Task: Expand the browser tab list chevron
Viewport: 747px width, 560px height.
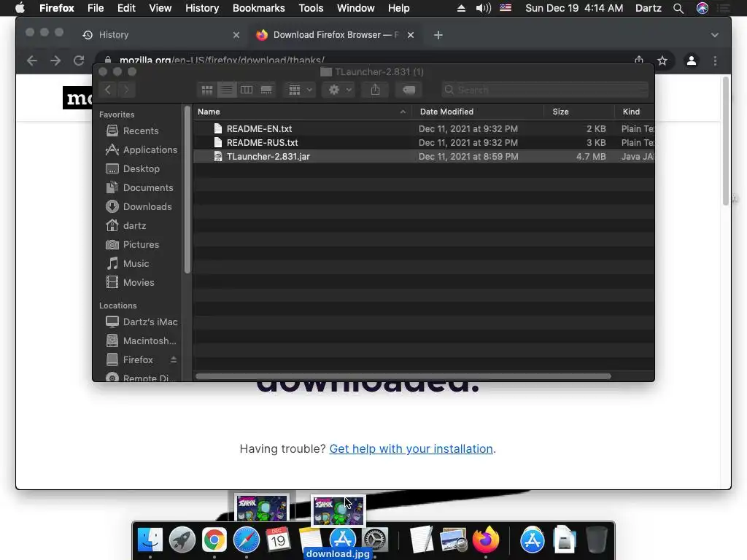Action: [715, 35]
